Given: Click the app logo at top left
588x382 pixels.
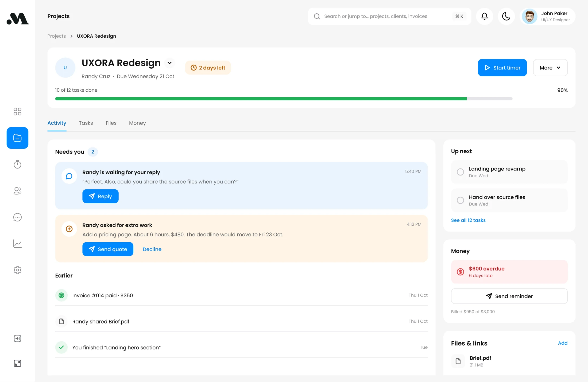Looking at the screenshot, I should 17,18.
